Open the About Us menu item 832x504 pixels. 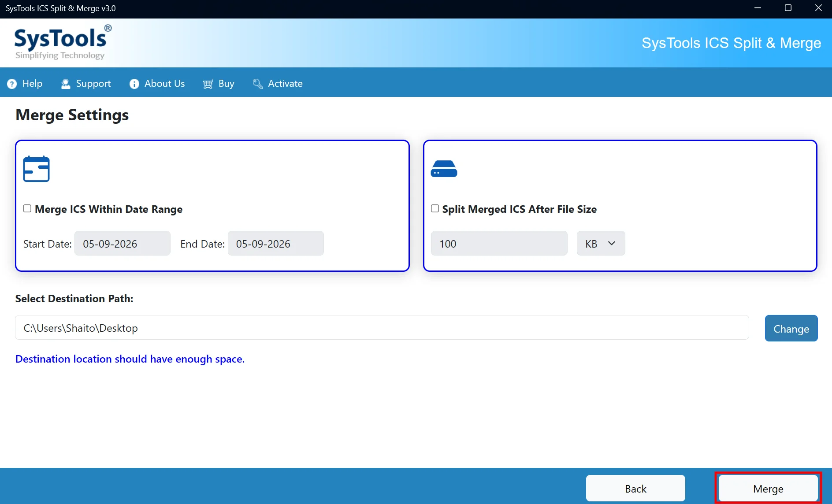(x=157, y=84)
